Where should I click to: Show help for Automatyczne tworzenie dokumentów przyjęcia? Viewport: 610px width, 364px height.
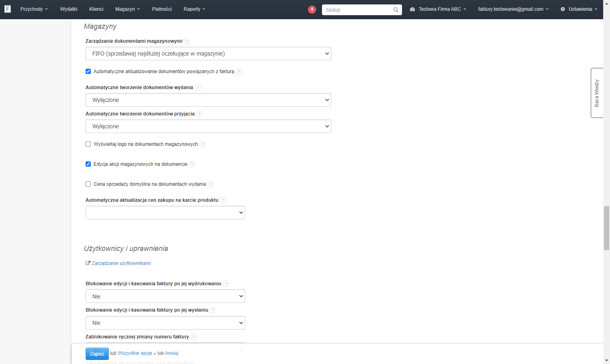click(199, 114)
